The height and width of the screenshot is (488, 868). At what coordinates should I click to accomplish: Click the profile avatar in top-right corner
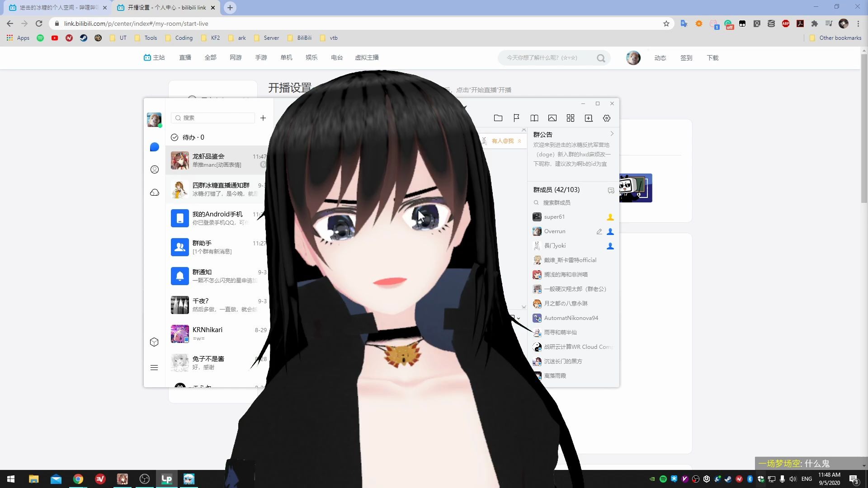(x=633, y=57)
